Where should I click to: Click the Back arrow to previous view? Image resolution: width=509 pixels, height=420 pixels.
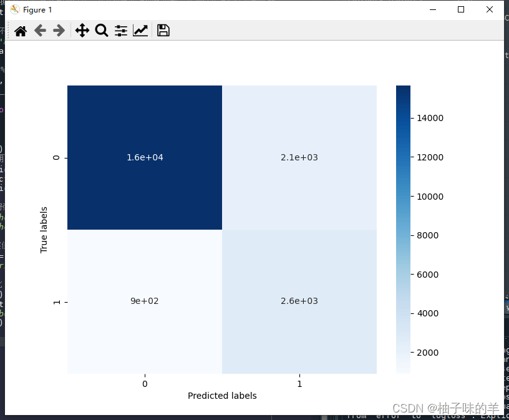(40, 31)
